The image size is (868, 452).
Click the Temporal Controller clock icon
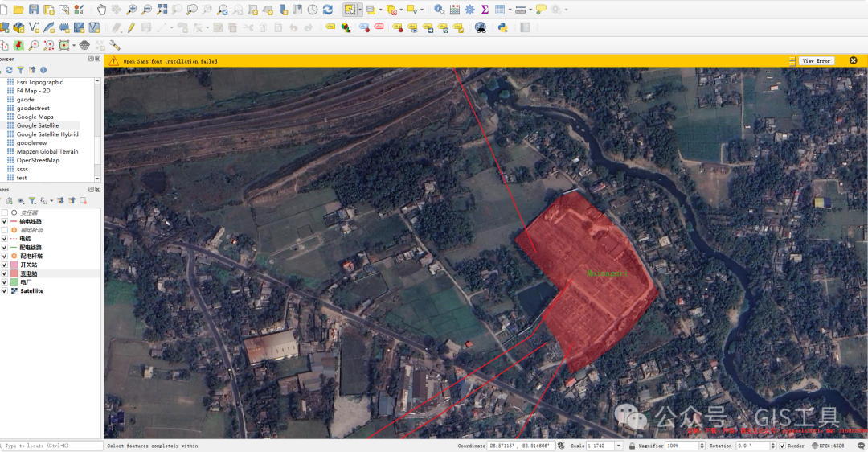tap(313, 10)
